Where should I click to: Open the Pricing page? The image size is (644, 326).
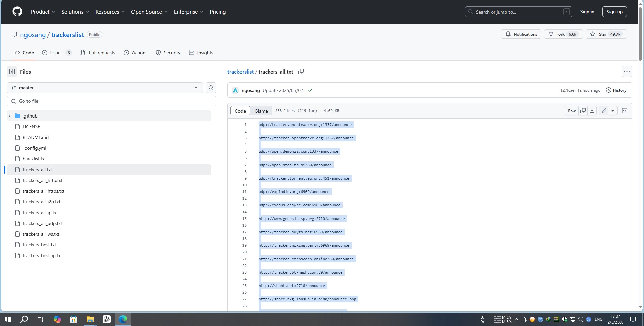[218, 12]
